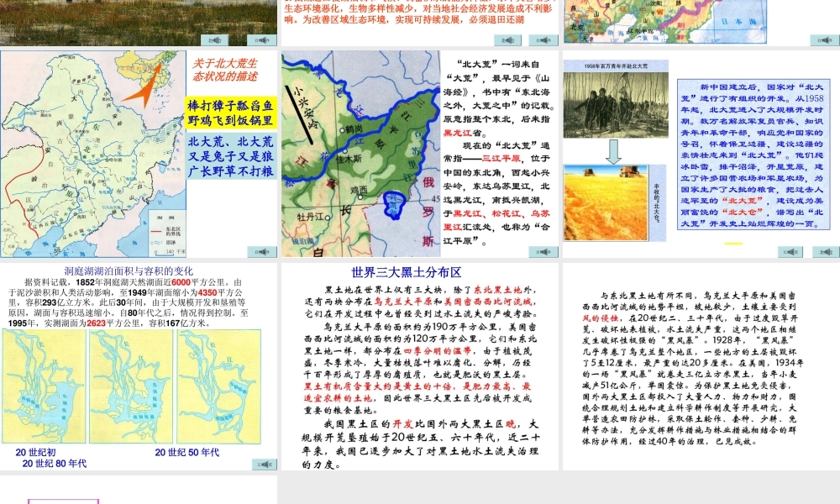Click the red '东北黑土地' text
840x504 pixels.
pyautogui.click(x=498, y=290)
